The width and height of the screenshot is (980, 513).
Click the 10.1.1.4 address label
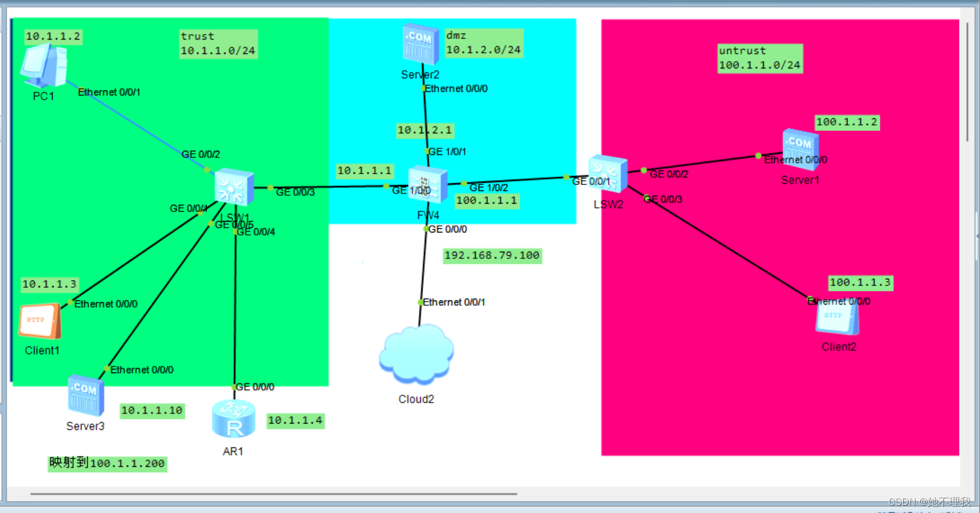(295, 420)
